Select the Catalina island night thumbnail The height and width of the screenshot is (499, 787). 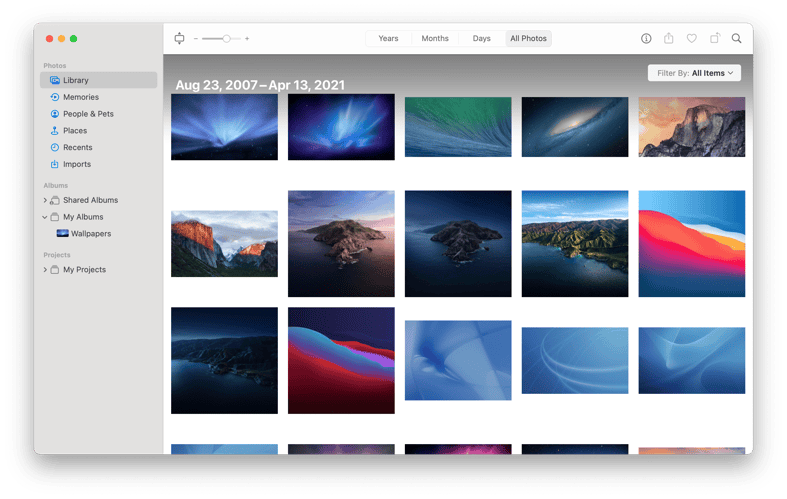[458, 244]
